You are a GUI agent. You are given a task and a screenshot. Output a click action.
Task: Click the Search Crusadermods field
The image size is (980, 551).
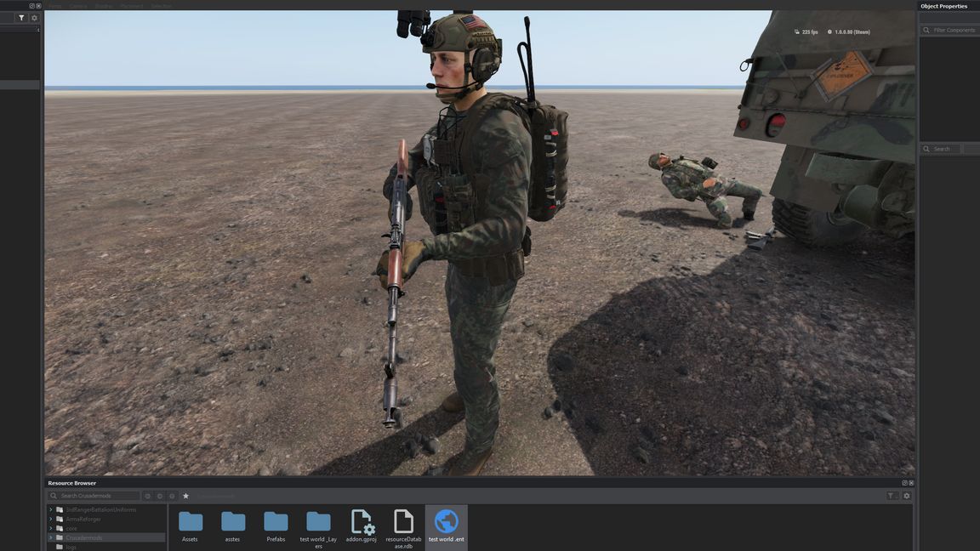tap(98, 496)
